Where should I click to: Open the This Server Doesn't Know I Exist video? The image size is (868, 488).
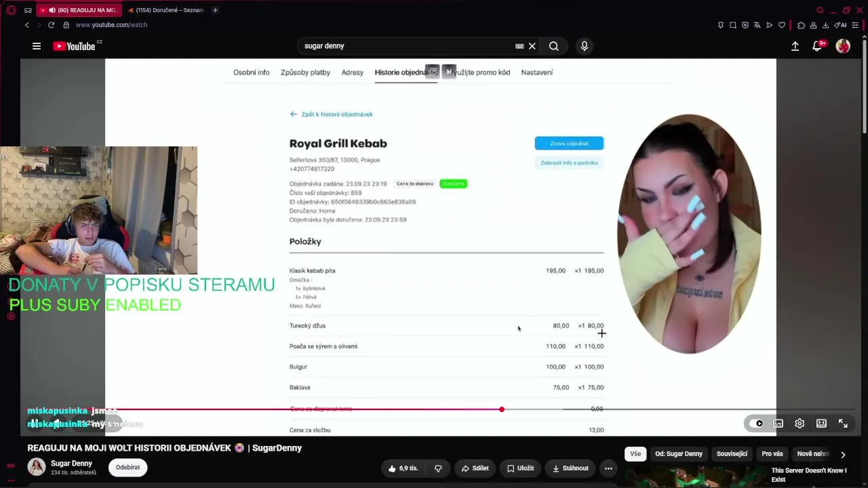click(x=809, y=475)
